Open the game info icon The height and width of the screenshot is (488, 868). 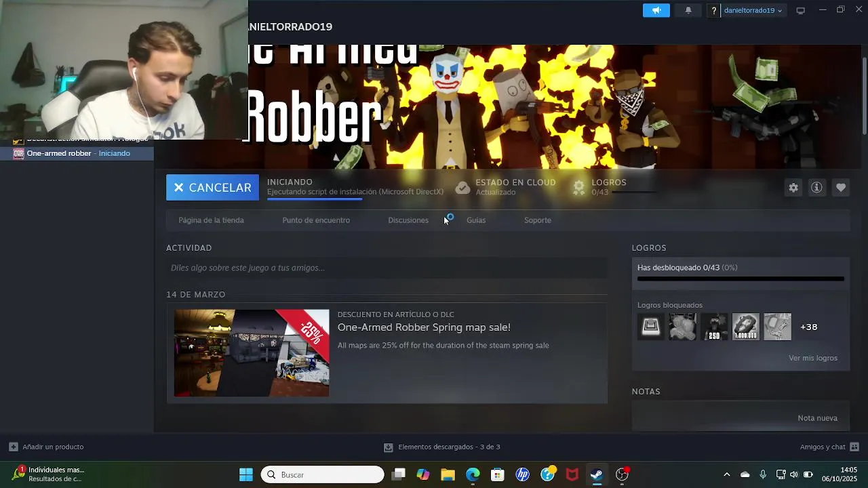tap(816, 188)
